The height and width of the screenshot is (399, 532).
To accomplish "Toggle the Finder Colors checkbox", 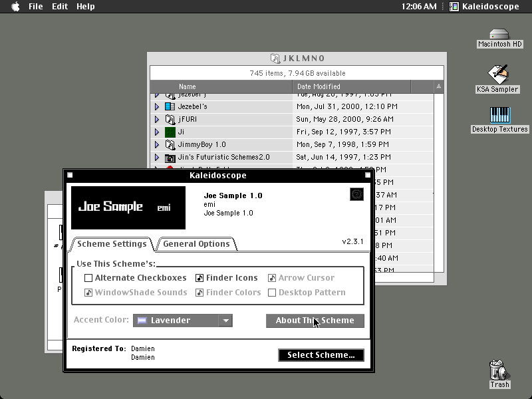I will [x=199, y=293].
